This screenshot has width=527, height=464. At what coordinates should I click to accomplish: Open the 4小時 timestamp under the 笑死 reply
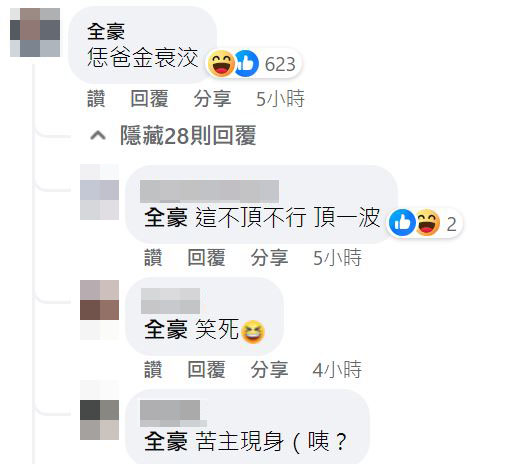[337, 370]
